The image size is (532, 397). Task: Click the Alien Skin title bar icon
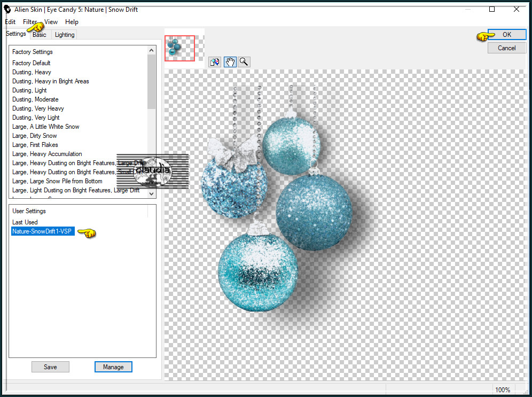pos(7,9)
